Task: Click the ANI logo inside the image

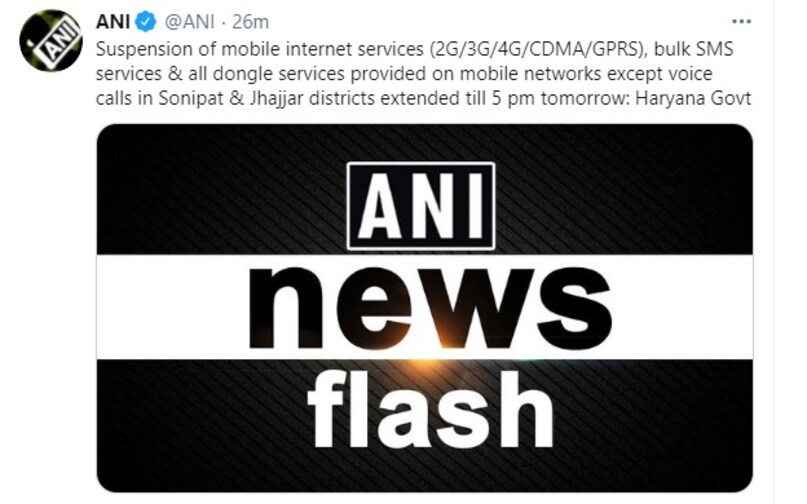Action: click(421, 205)
